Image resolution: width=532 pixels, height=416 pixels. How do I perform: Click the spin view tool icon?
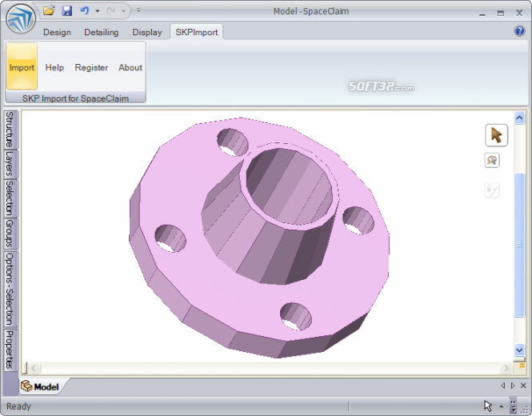[x=492, y=160]
